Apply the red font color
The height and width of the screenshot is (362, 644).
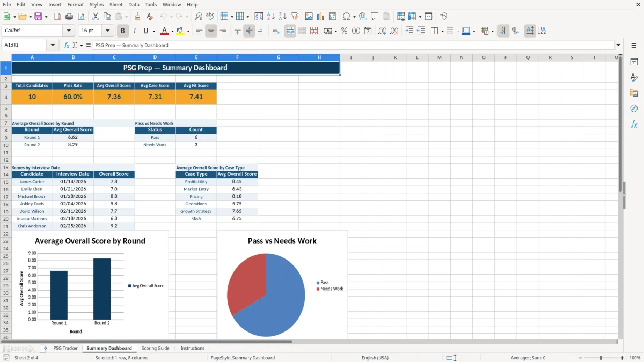(165, 31)
